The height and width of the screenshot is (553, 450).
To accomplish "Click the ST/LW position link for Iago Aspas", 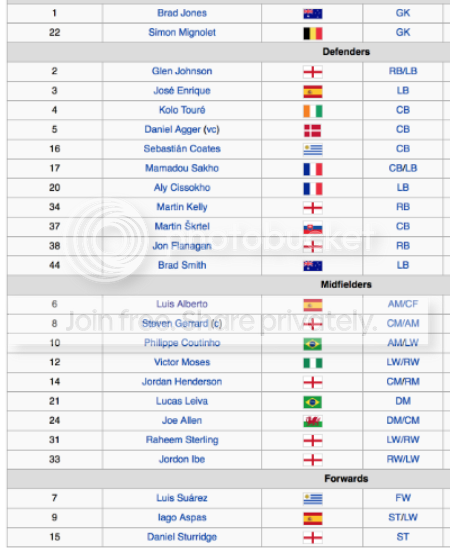I will tap(403, 517).
